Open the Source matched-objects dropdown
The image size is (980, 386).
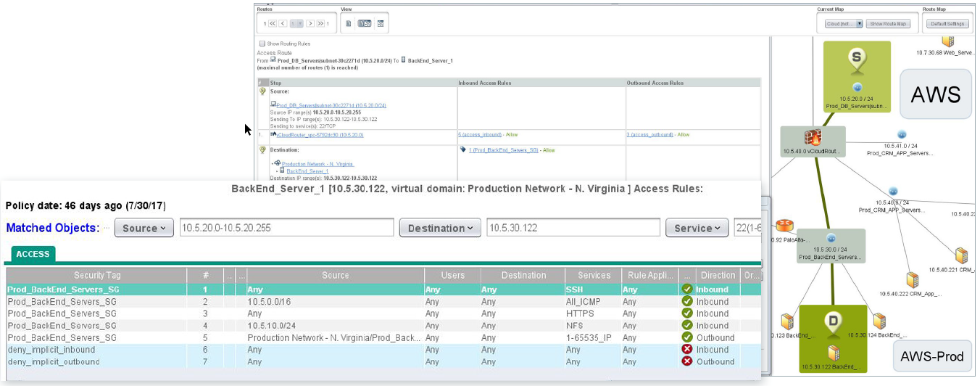click(144, 228)
